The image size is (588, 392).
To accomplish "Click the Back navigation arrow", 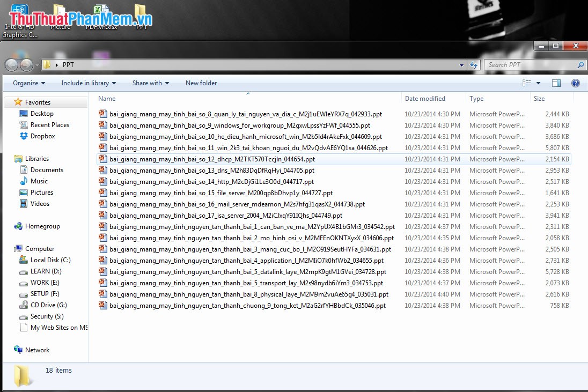I will 11,64.
